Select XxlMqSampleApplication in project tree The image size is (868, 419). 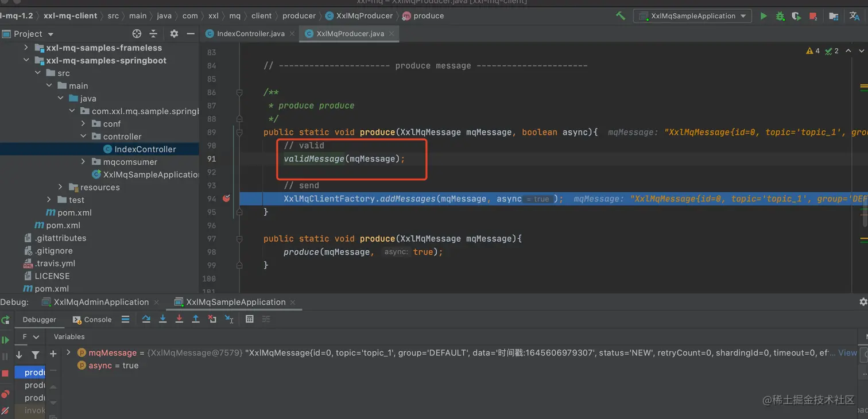pos(150,174)
